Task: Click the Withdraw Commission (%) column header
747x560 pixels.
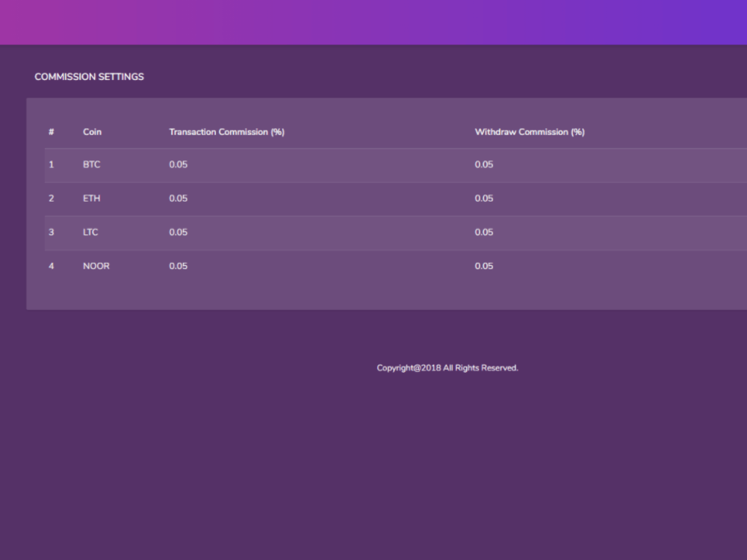Action: click(530, 132)
